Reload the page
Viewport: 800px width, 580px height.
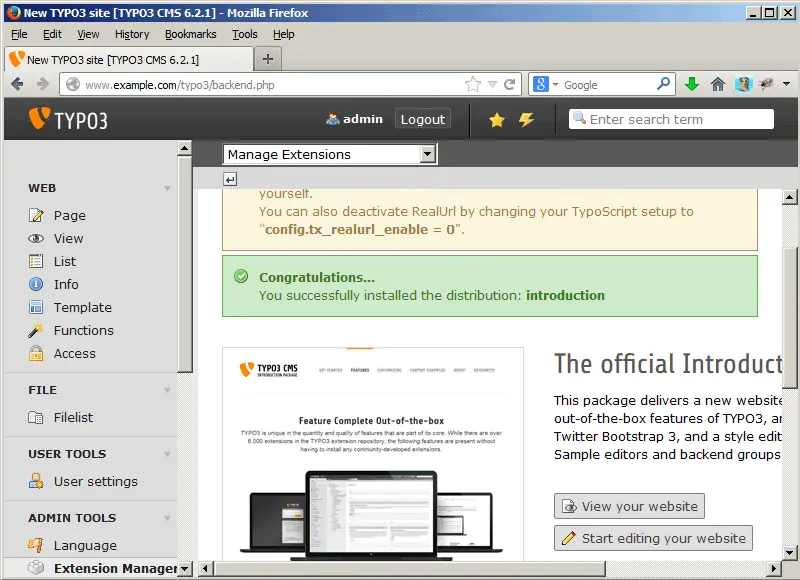pos(509,84)
